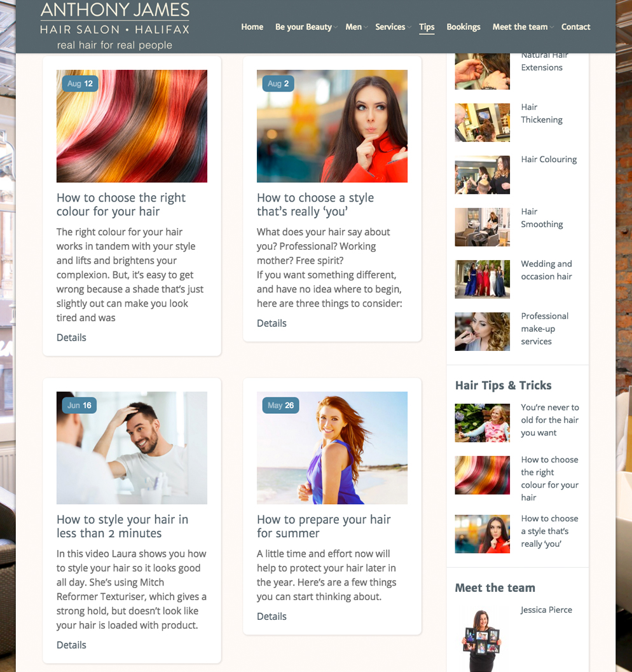Image resolution: width=632 pixels, height=672 pixels.
Task: Open the Be your Beauty menu
Action: [x=303, y=27]
